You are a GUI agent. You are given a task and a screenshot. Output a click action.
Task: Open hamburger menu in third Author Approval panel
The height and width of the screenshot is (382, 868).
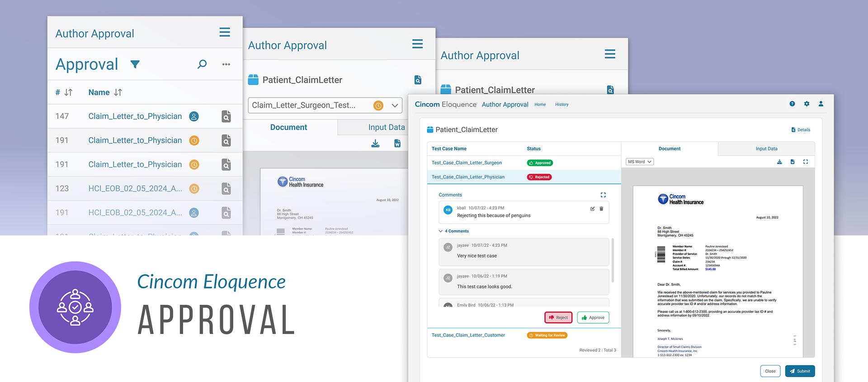point(610,54)
